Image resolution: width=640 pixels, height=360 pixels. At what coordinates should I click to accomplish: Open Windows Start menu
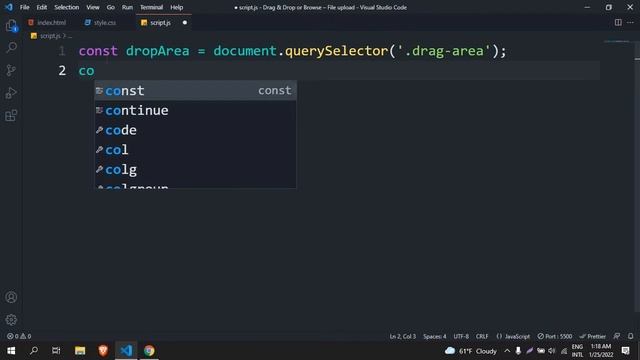point(11,351)
